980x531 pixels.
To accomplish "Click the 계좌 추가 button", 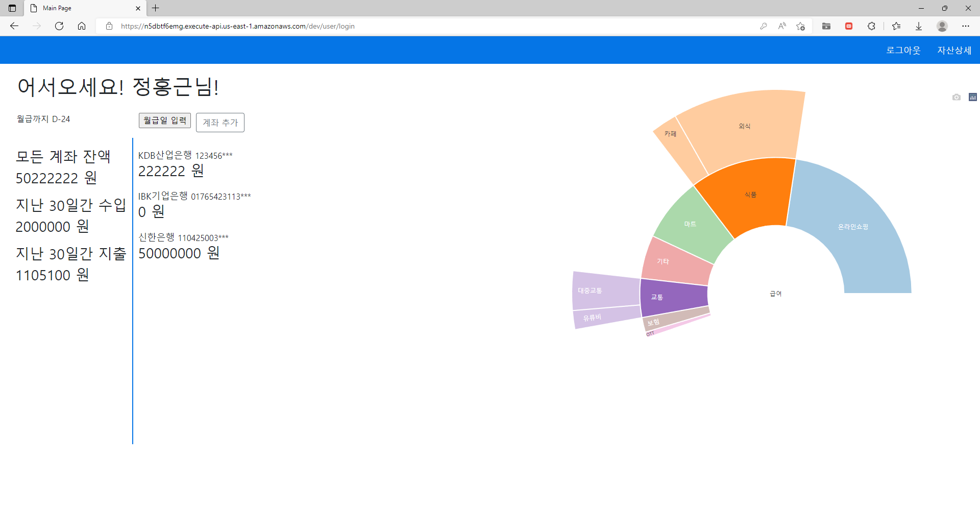I will [x=220, y=122].
